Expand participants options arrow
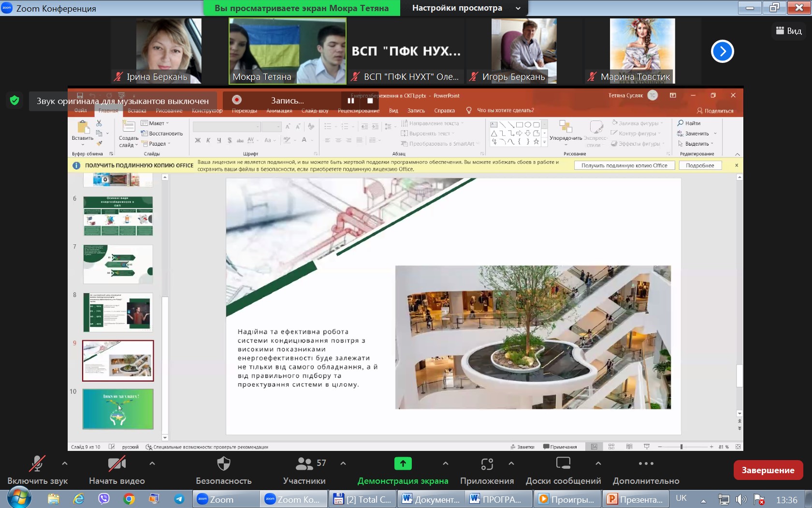 point(343,463)
